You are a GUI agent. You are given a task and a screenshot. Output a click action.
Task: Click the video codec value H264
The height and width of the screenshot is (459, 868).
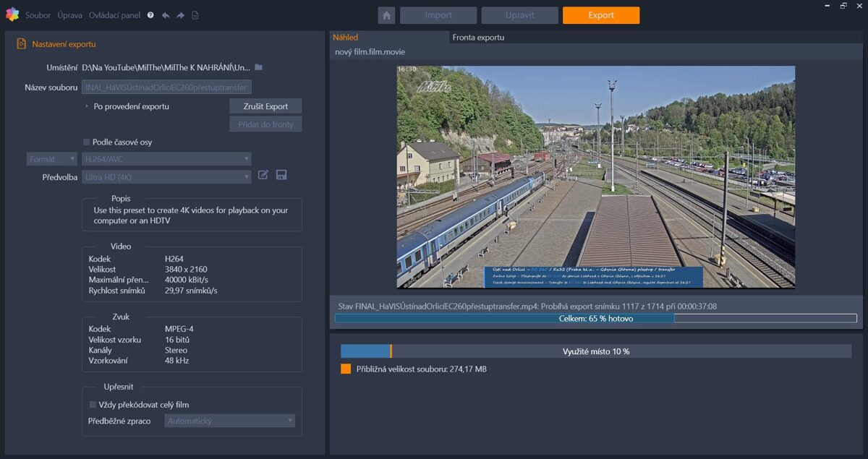(x=174, y=259)
